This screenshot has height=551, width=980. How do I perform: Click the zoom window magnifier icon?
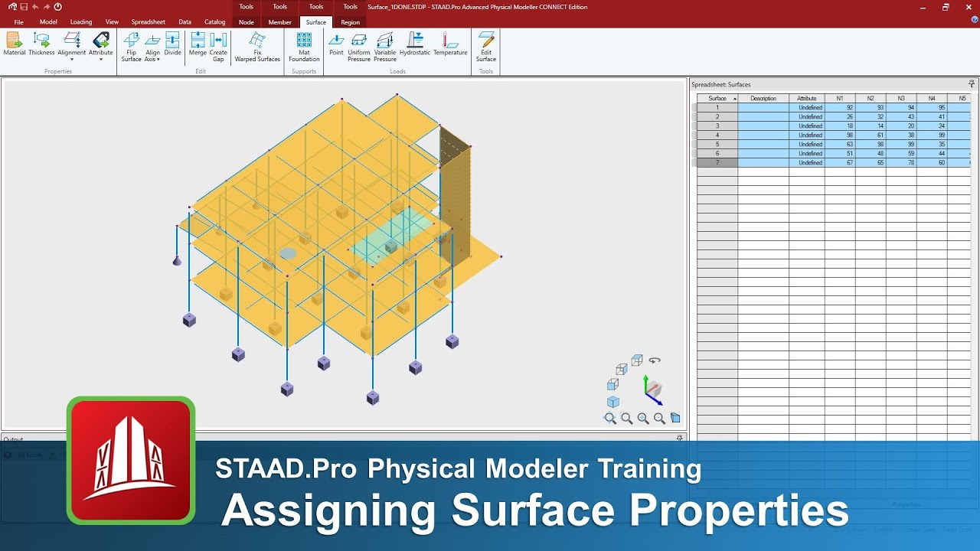[627, 419]
